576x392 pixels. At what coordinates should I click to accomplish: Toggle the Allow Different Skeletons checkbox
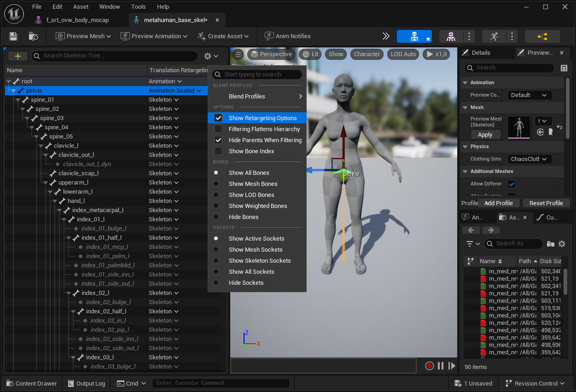coord(512,184)
